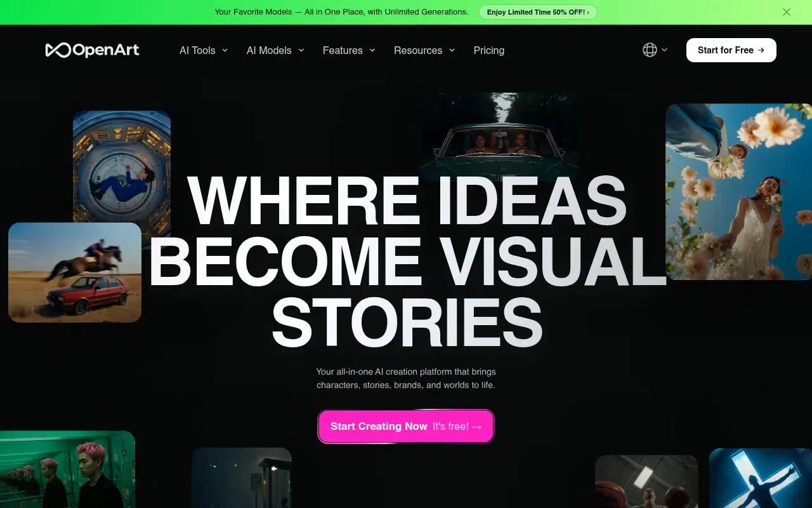Open the horse jumping over car image

point(75,272)
